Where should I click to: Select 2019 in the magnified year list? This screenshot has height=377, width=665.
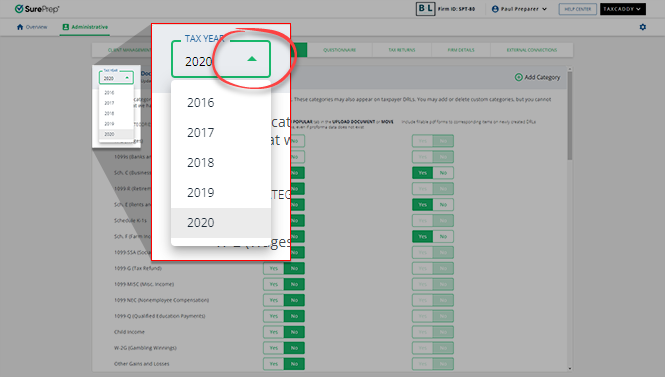[x=221, y=193]
